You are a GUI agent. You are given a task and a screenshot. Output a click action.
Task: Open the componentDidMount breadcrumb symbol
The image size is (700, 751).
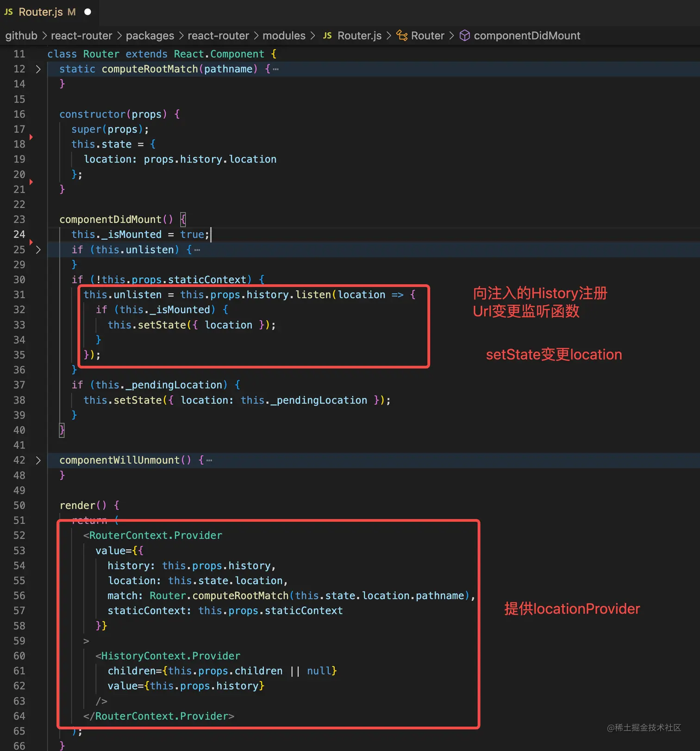pyautogui.click(x=527, y=36)
